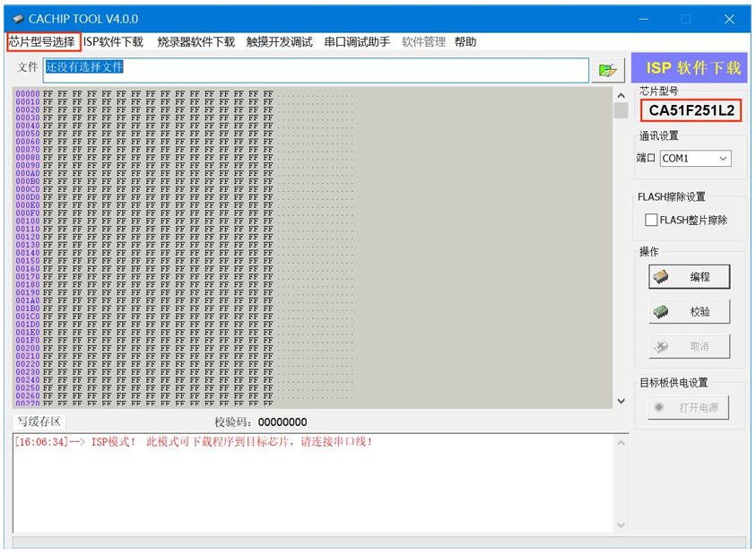The width and height of the screenshot is (756, 556).
Task: Open the 烧录器软件下载 menu
Action: (x=196, y=42)
